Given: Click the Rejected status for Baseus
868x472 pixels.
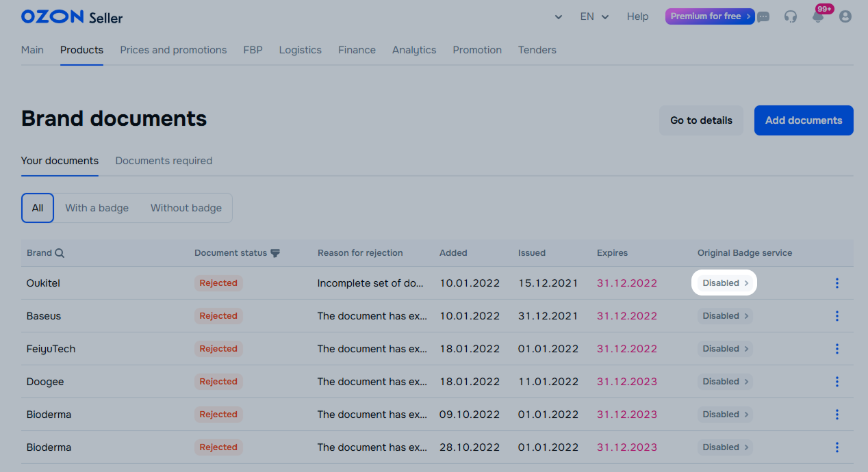Looking at the screenshot, I should tap(218, 316).
